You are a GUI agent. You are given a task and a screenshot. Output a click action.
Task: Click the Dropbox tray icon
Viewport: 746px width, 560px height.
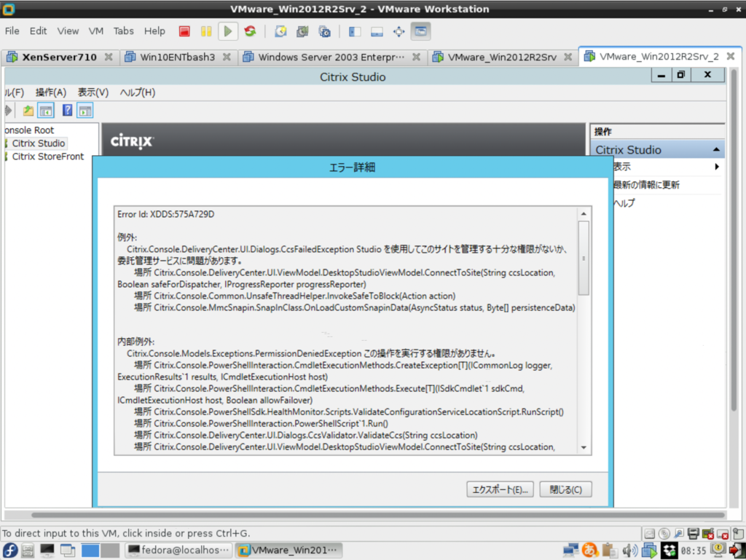[669, 551]
